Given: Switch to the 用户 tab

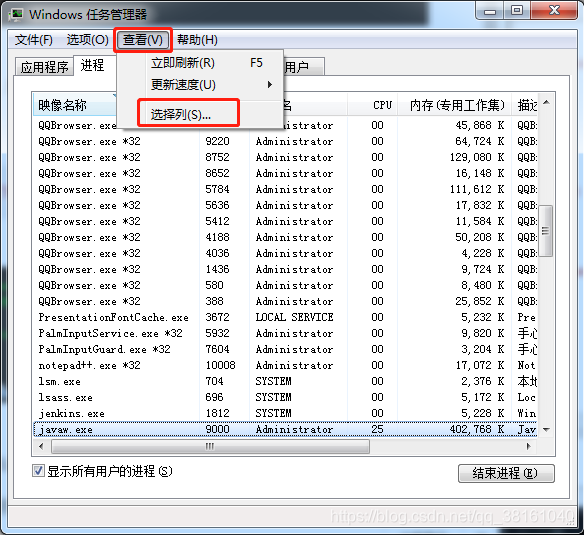Looking at the screenshot, I should tap(303, 67).
